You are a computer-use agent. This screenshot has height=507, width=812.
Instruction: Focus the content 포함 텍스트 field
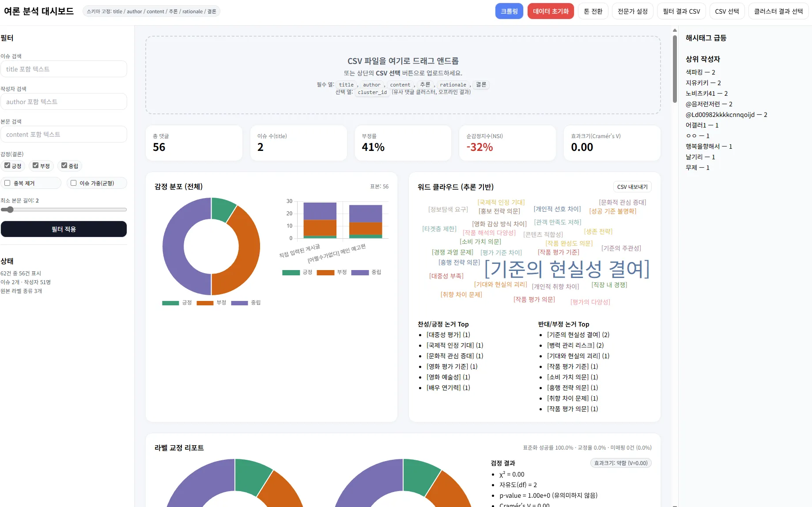pyautogui.click(x=64, y=134)
